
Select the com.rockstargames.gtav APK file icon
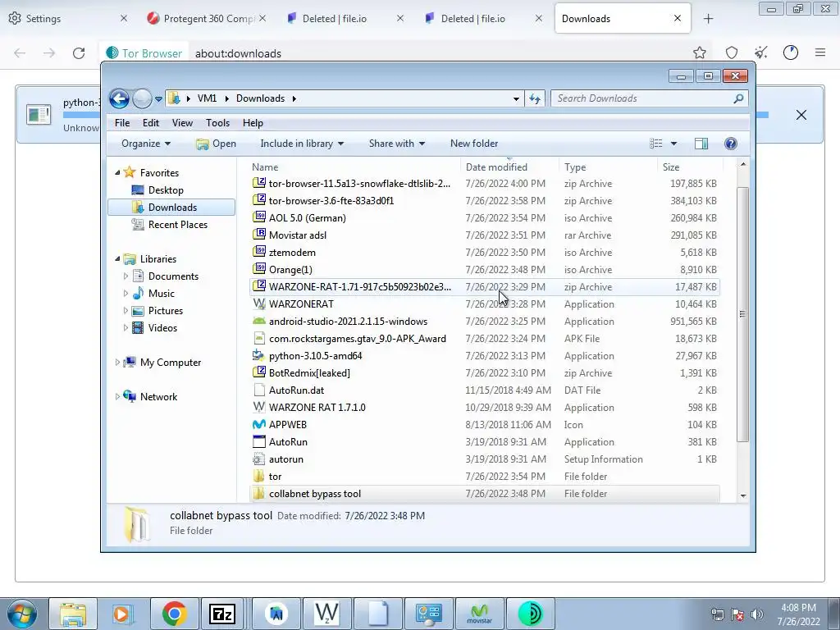click(x=258, y=338)
